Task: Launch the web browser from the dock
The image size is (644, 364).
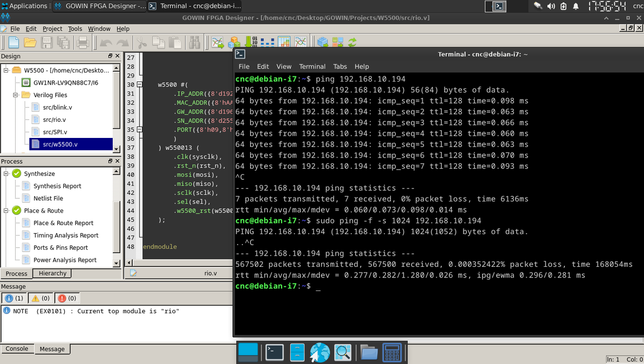Action: click(x=319, y=352)
